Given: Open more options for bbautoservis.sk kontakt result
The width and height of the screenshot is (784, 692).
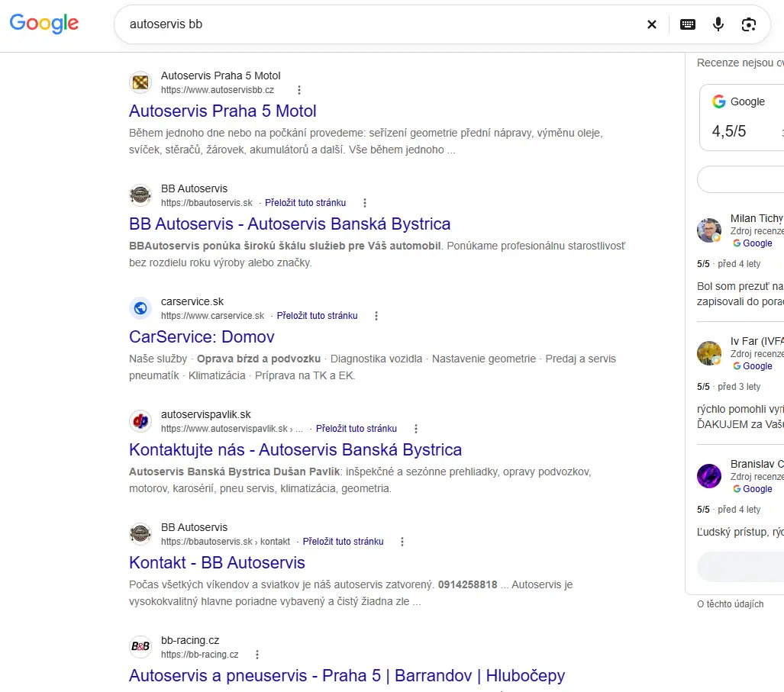Looking at the screenshot, I should coord(402,542).
